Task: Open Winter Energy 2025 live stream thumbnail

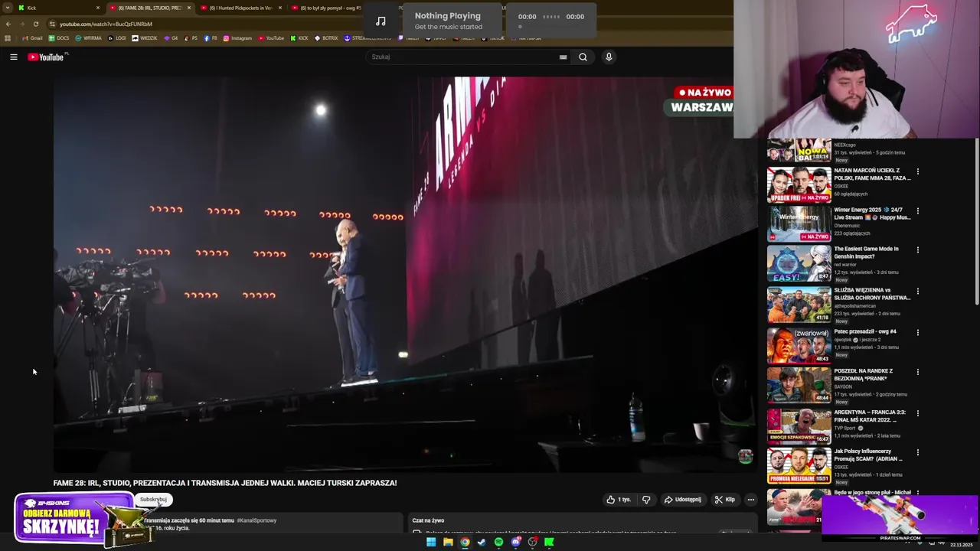Action: point(799,223)
